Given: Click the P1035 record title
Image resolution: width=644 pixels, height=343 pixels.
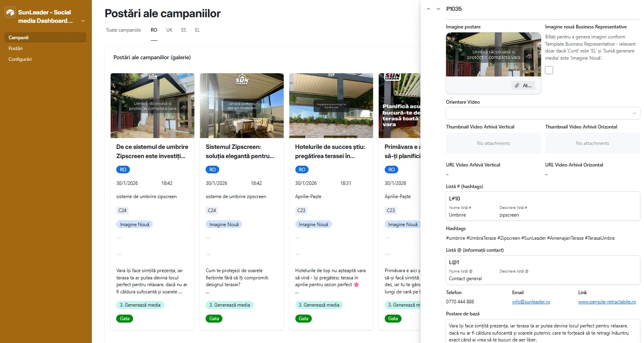Looking at the screenshot, I should point(454,9).
